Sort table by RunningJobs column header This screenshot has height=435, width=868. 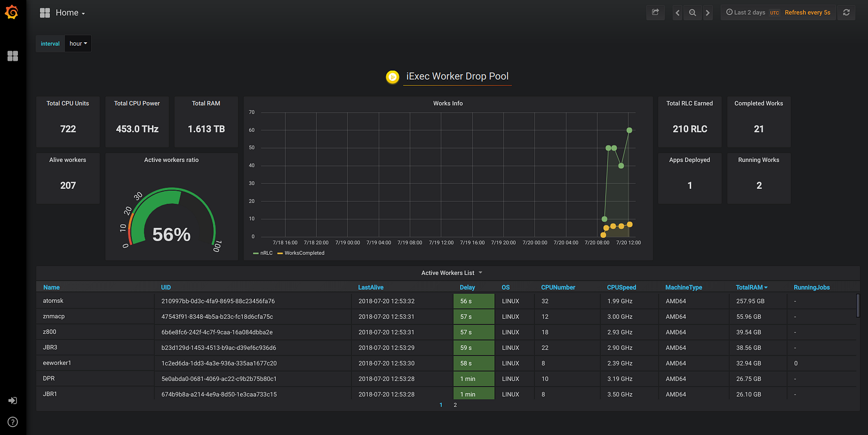point(812,287)
